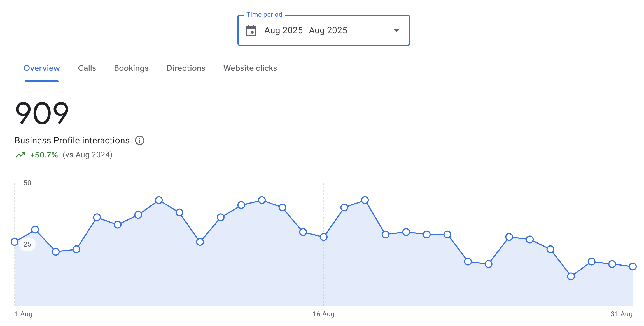Image resolution: width=644 pixels, height=326 pixels.
Task: Open the Directions tab
Action: (186, 68)
